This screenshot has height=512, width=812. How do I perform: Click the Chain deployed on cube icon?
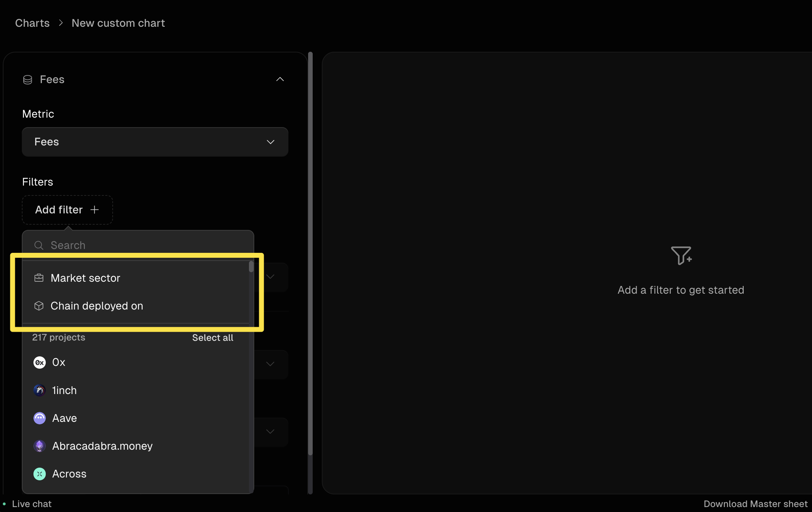click(x=39, y=306)
